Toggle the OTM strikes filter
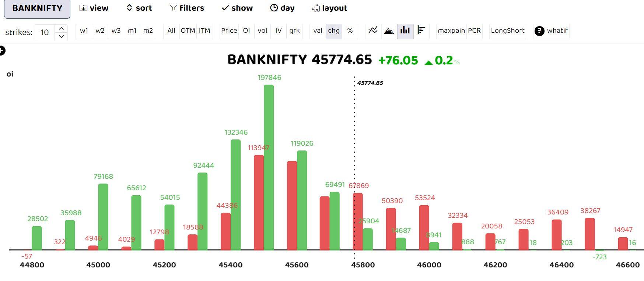644x281 pixels. coord(188,31)
